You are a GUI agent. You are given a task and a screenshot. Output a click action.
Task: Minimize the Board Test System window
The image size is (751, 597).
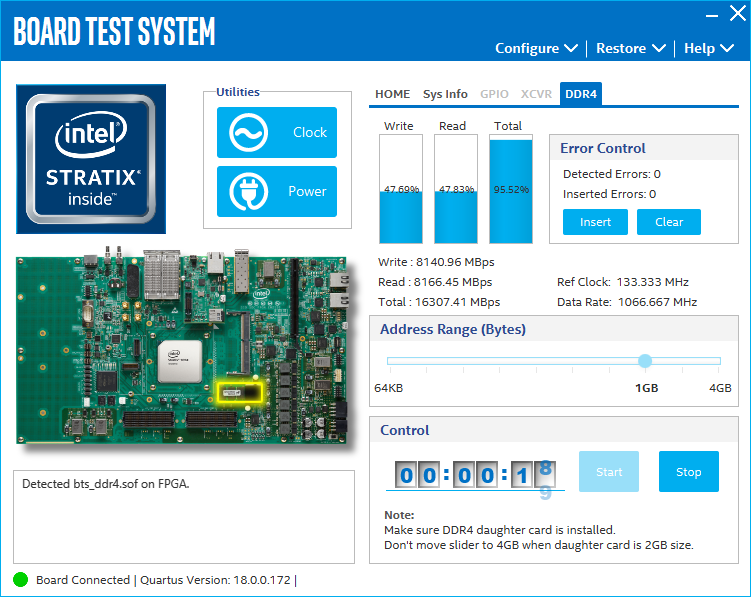pos(711,15)
